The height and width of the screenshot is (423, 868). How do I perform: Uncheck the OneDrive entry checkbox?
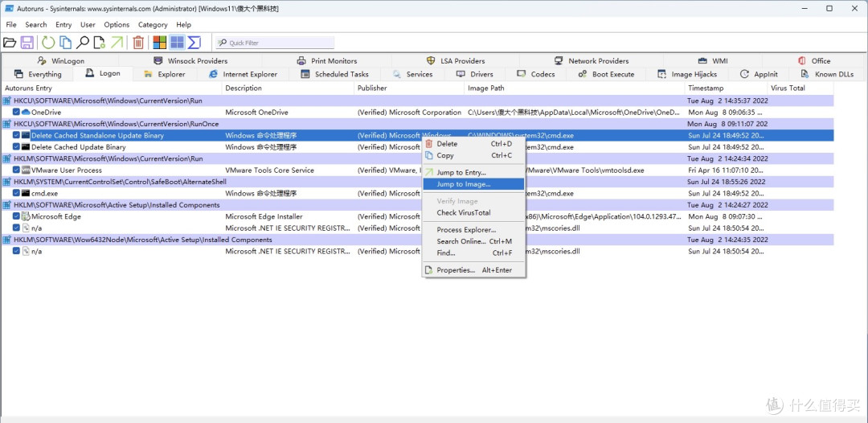click(x=17, y=112)
